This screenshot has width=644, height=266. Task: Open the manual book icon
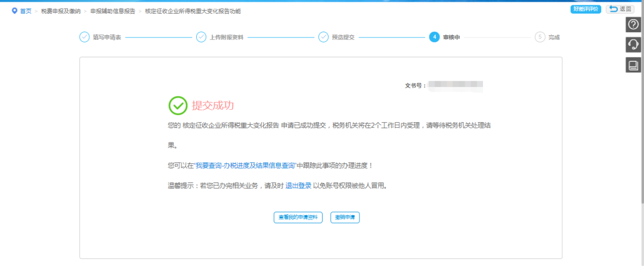[633, 65]
